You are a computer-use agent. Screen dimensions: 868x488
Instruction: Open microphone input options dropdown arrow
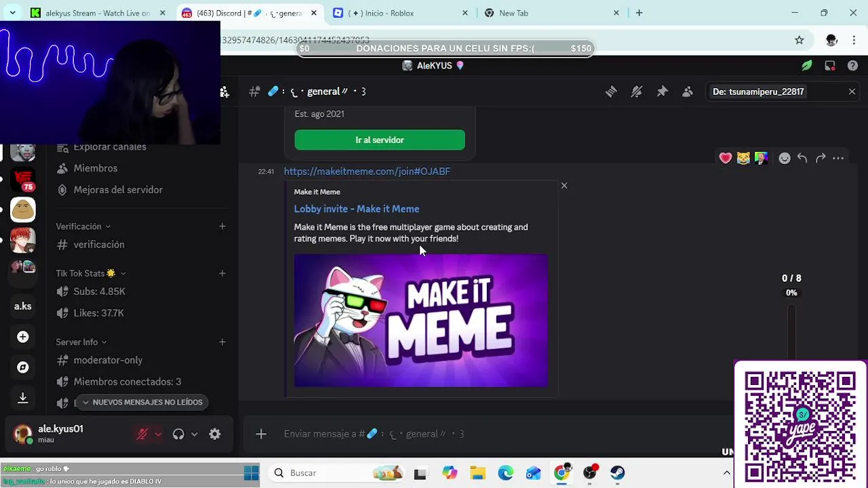point(158,434)
